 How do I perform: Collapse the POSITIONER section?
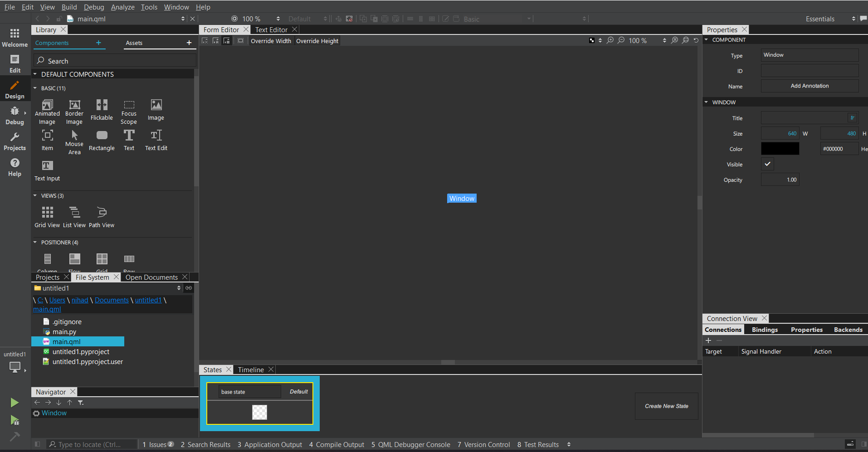point(35,242)
